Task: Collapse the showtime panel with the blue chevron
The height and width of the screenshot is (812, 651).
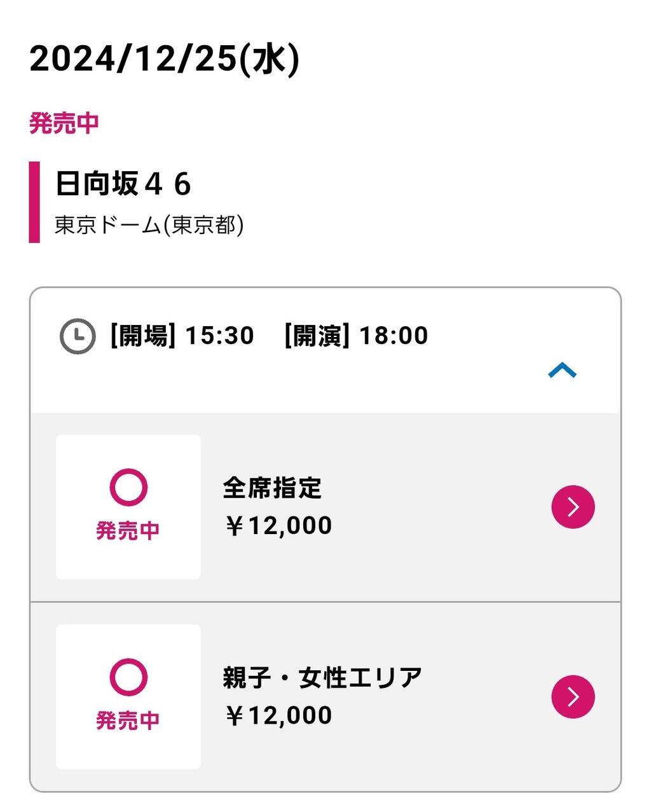Action: (562, 370)
